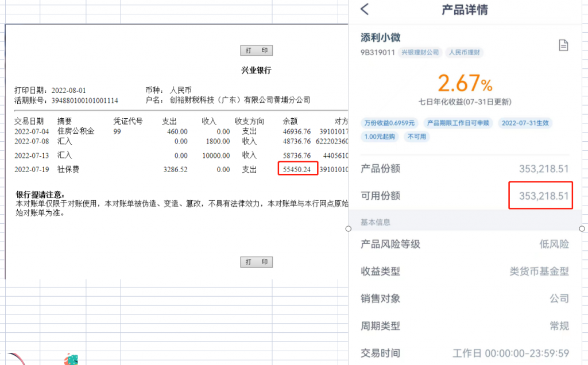Click the upper 打印 button
The image size is (588, 365).
[x=257, y=51]
